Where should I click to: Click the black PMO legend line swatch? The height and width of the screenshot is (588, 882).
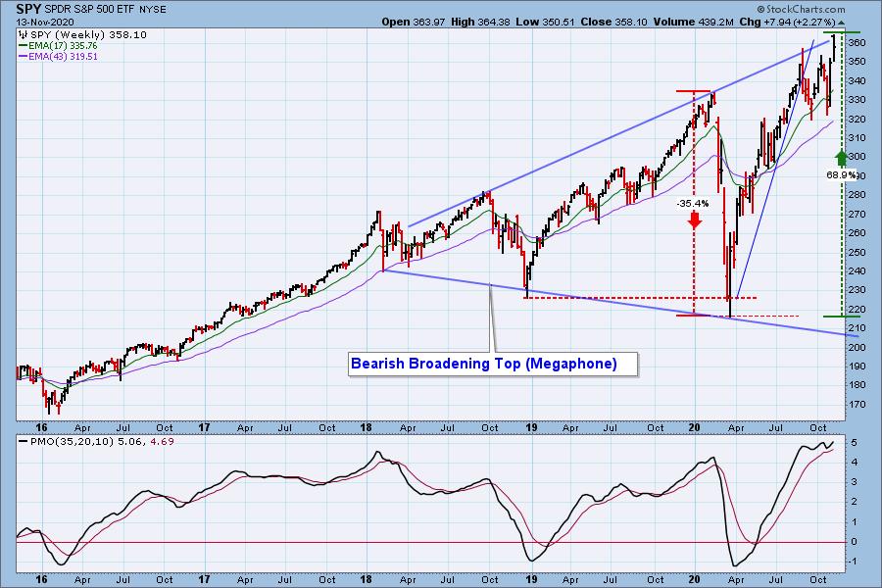pyautogui.click(x=24, y=442)
